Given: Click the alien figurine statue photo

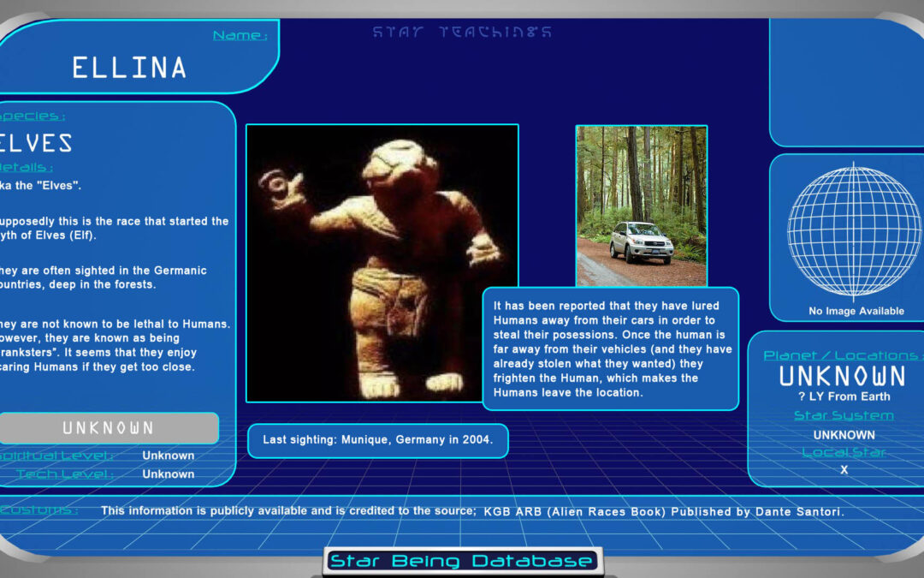Looking at the screenshot, I should coord(382,263).
